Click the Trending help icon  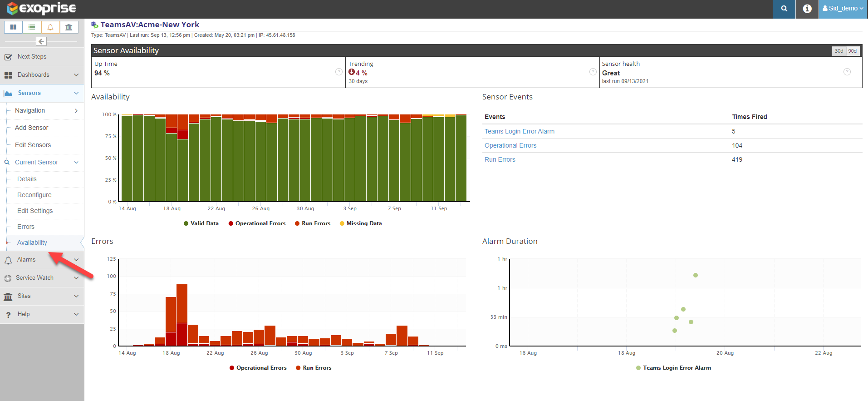[593, 72]
